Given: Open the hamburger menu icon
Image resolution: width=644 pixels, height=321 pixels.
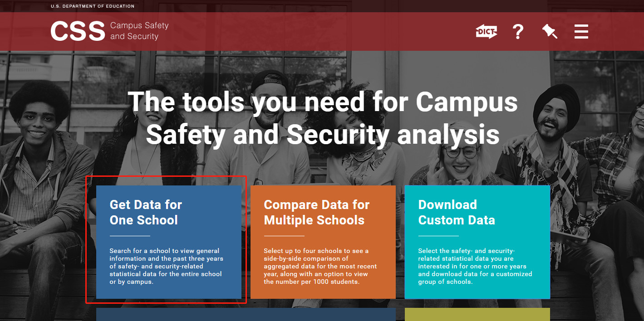Looking at the screenshot, I should pyautogui.click(x=581, y=32).
